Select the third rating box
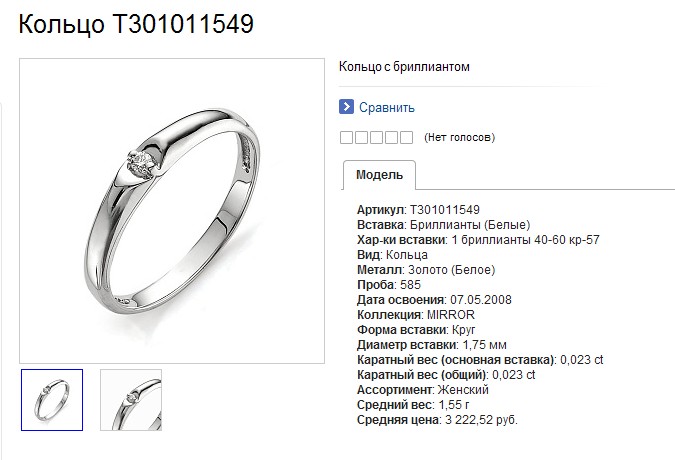 click(376, 137)
